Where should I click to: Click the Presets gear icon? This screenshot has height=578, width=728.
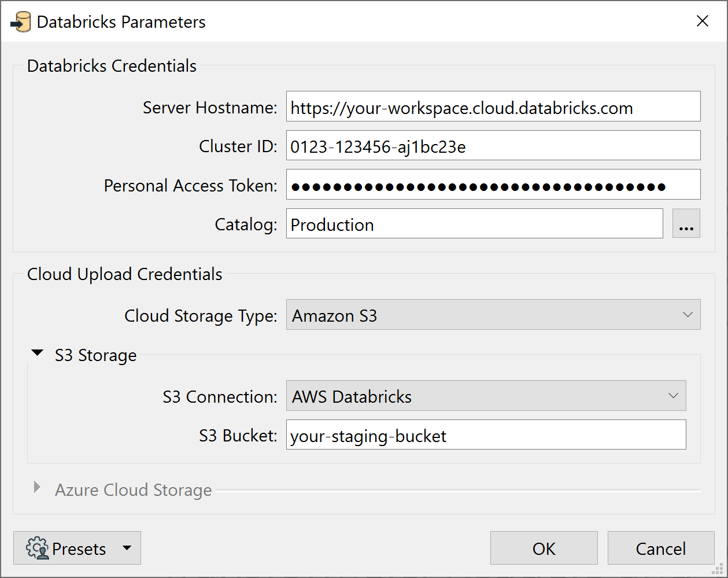(38, 548)
